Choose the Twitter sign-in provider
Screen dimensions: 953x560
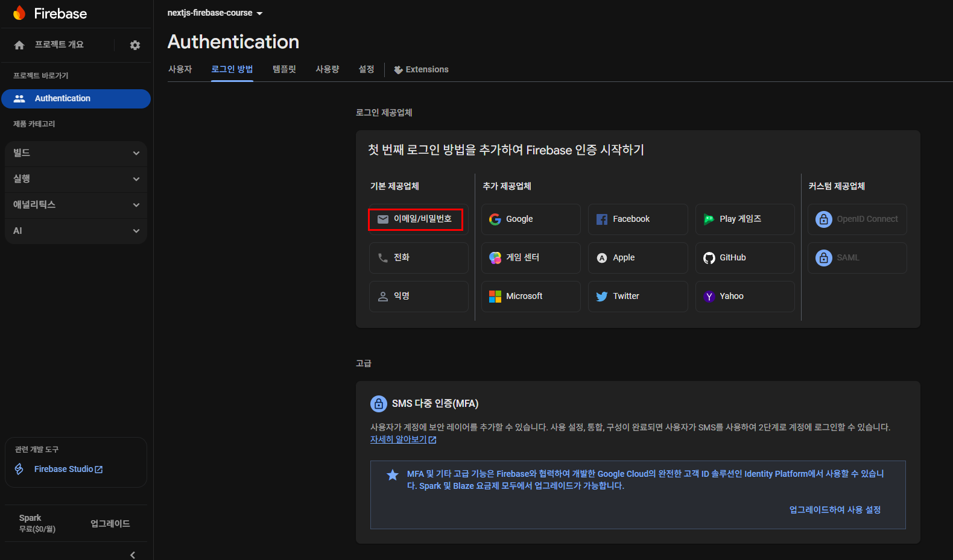638,297
